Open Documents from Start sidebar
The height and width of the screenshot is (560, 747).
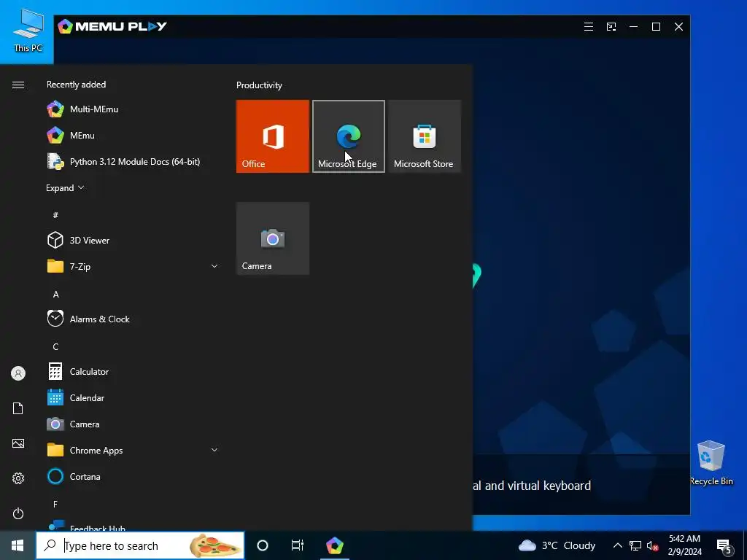click(x=18, y=408)
